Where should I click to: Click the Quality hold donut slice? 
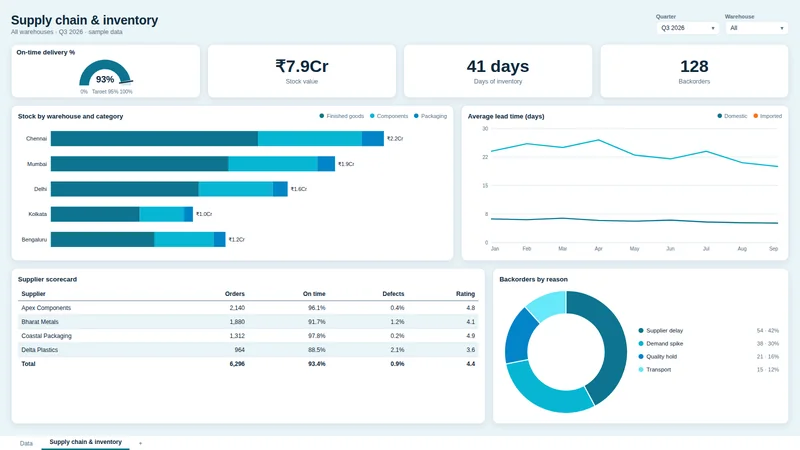(x=516, y=337)
